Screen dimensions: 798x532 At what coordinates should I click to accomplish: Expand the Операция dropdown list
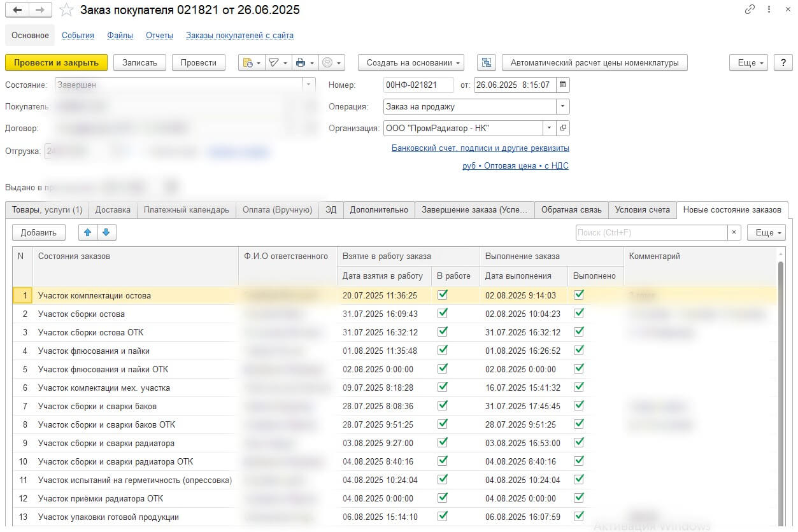(x=562, y=106)
